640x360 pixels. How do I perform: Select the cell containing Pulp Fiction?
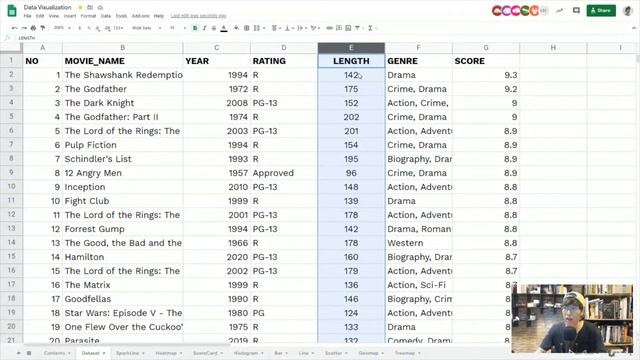122,145
